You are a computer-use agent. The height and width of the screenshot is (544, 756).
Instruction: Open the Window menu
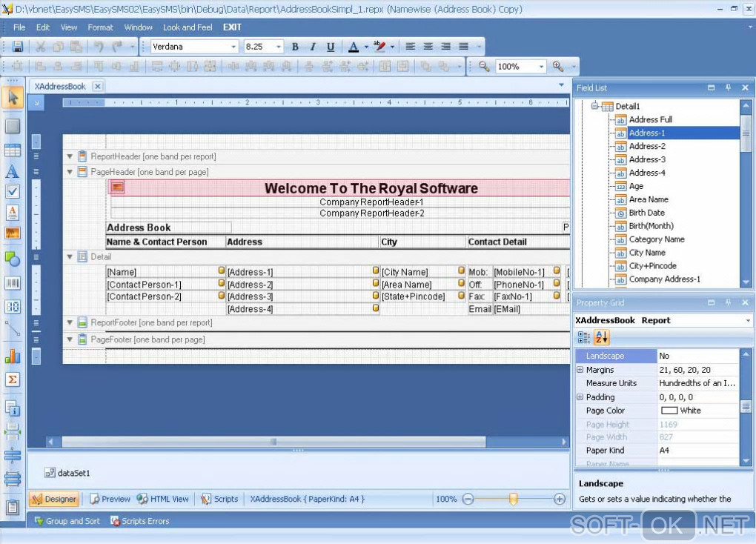click(139, 27)
